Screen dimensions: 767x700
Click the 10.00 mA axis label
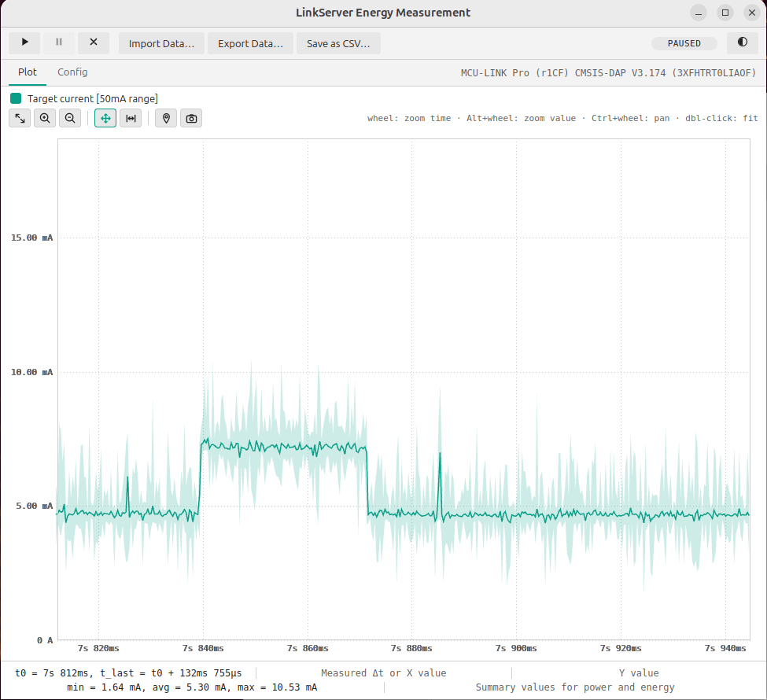point(31,372)
